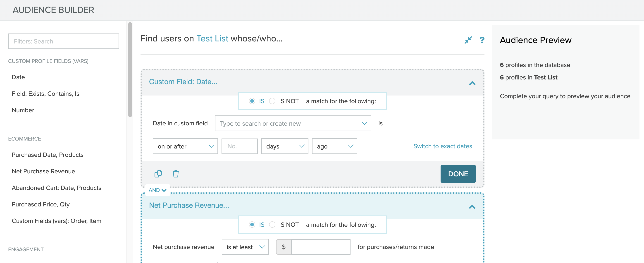The height and width of the screenshot is (263, 644).
Task: Click the collapse/shrink arrows icon
Action: pos(468,40)
